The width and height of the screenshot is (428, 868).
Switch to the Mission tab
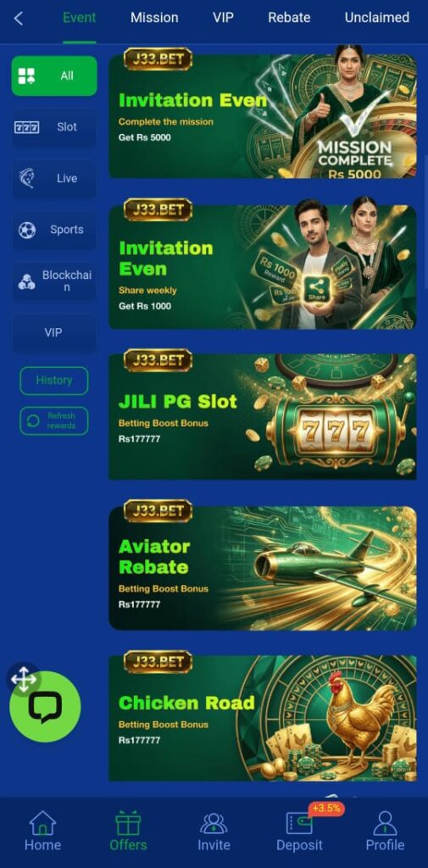(154, 18)
